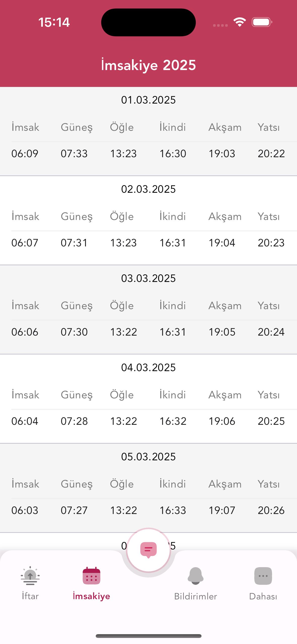The width and height of the screenshot is (297, 644).
Task: Switch to the İftar tab label
Action: pos(30,596)
